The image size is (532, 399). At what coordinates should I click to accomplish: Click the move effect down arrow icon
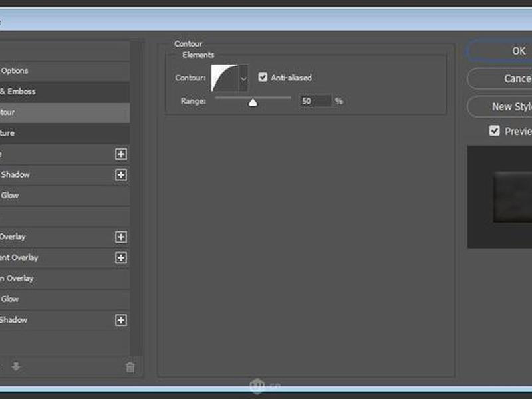coord(15,366)
